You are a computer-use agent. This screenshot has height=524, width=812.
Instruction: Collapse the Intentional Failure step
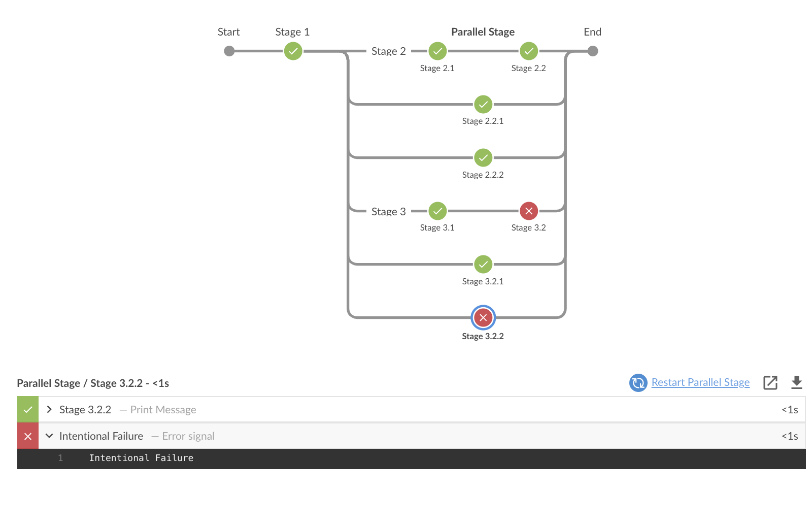pyautogui.click(x=49, y=436)
